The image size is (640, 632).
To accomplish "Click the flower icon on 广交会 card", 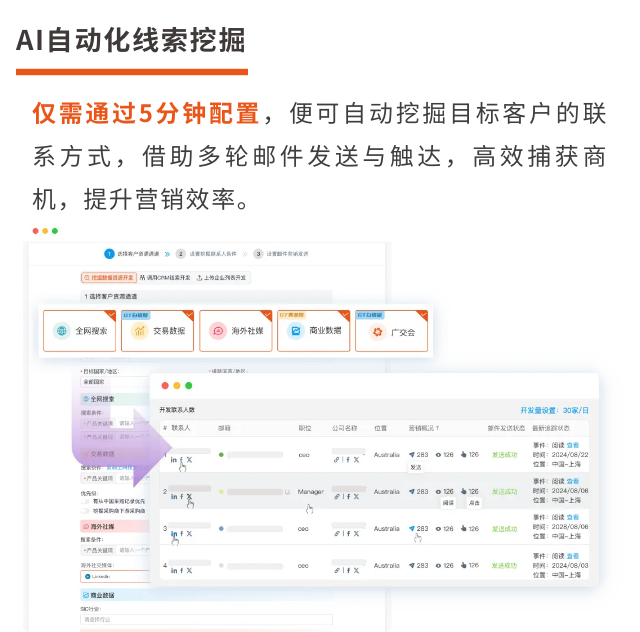I will (378, 332).
